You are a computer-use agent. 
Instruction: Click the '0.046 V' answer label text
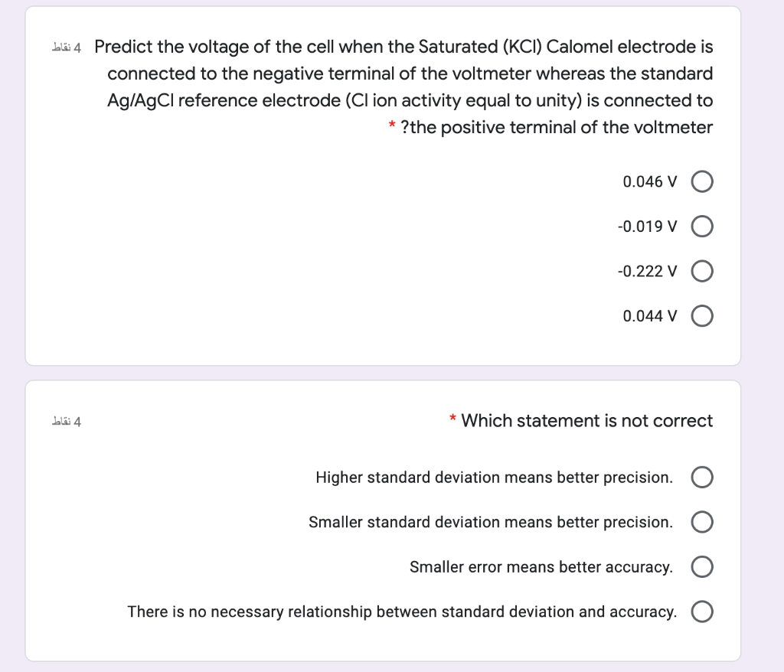coord(649,181)
